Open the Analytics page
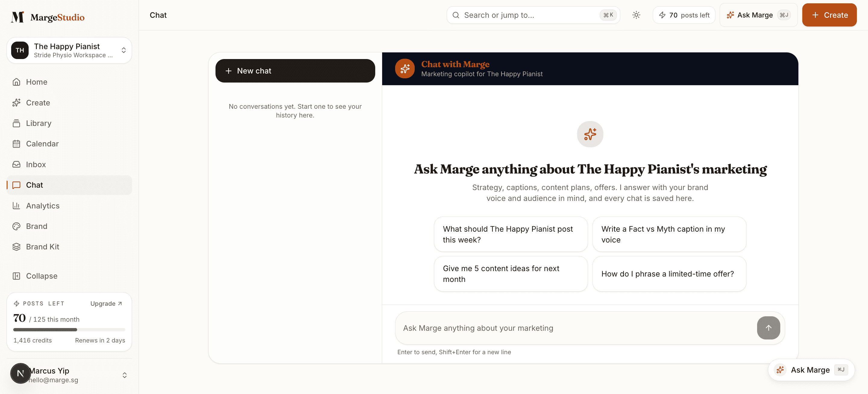868x394 pixels. point(69,206)
